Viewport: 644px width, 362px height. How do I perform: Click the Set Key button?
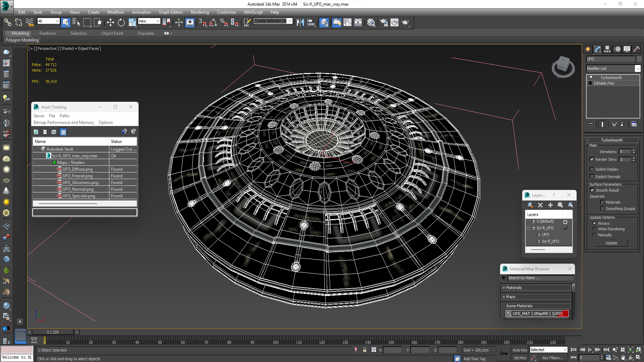tap(520, 358)
